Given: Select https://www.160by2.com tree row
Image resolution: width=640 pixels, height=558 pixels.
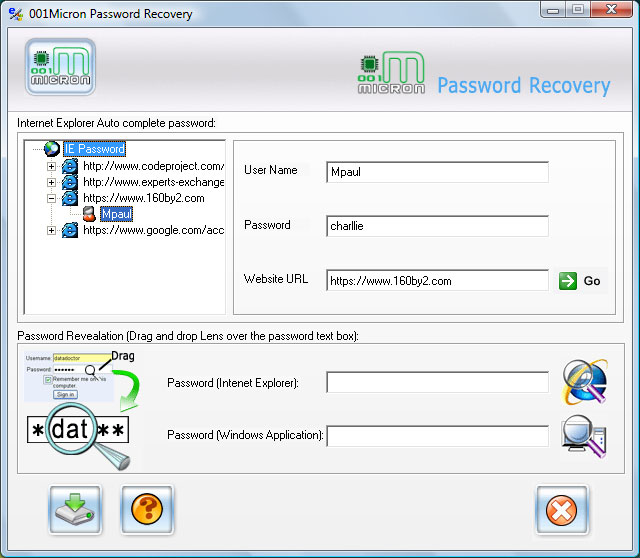Looking at the screenshot, I should pyautogui.click(x=144, y=198).
